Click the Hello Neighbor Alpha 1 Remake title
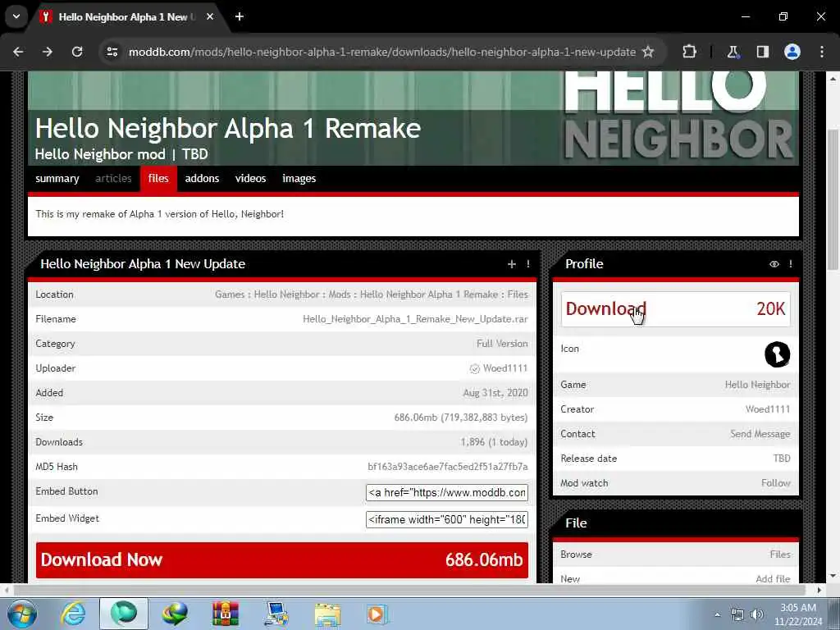The image size is (840, 630). click(228, 129)
